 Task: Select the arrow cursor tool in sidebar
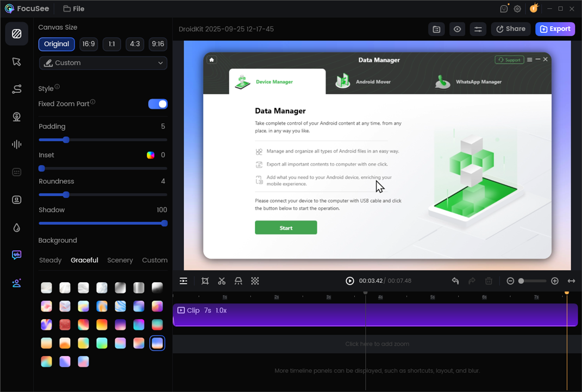click(x=16, y=61)
